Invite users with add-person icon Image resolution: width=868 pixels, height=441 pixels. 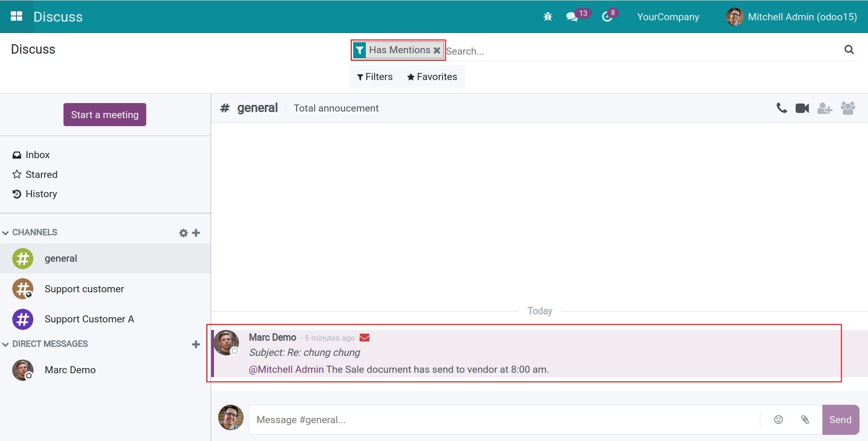824,109
